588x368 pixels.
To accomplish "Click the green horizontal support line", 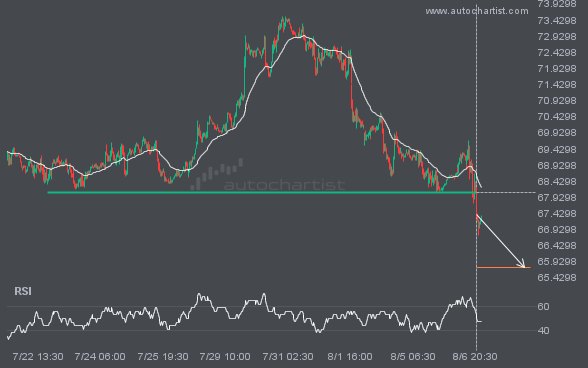I will [x=261, y=192].
